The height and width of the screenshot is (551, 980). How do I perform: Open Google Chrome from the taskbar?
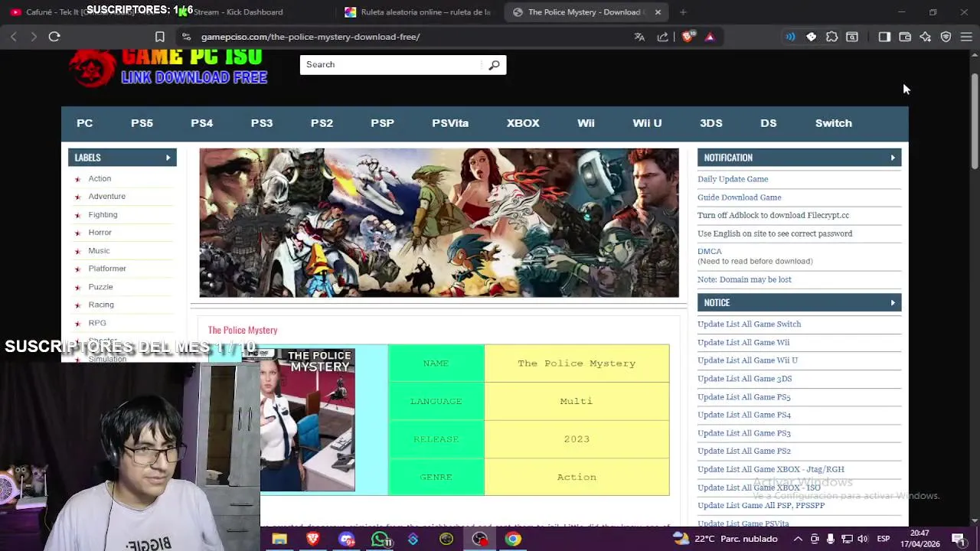513,539
